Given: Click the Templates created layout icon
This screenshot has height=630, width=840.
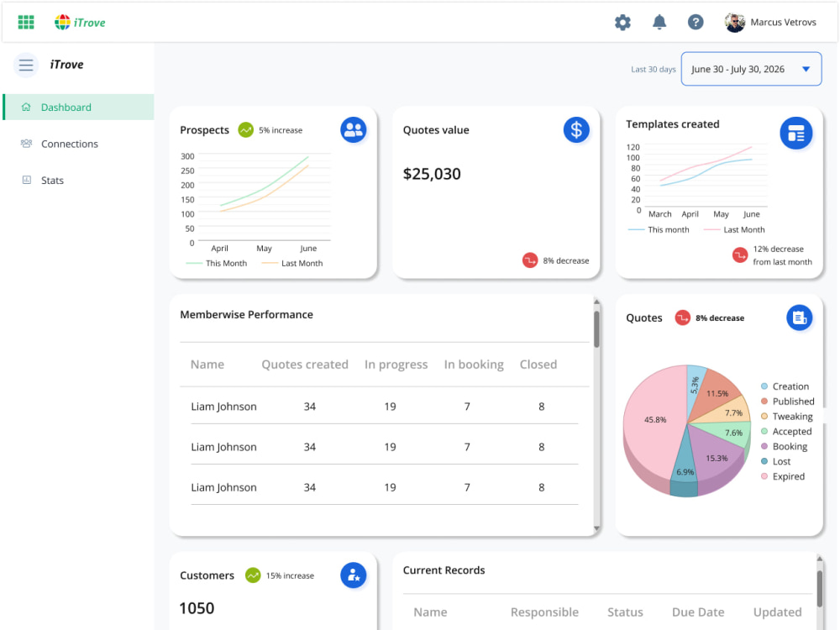Looking at the screenshot, I should (x=795, y=133).
